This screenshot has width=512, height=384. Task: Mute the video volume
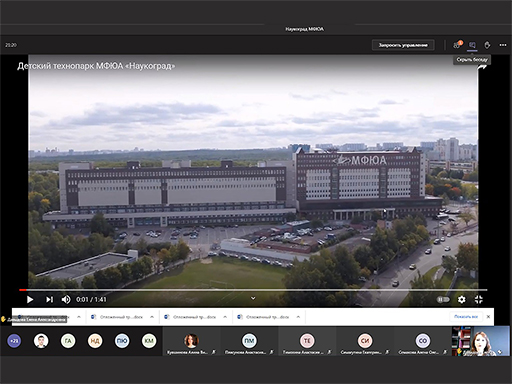[66, 299]
